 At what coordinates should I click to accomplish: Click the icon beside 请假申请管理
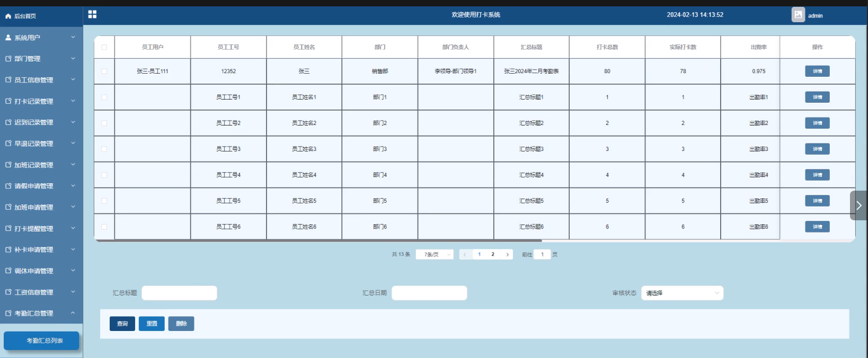click(x=8, y=186)
